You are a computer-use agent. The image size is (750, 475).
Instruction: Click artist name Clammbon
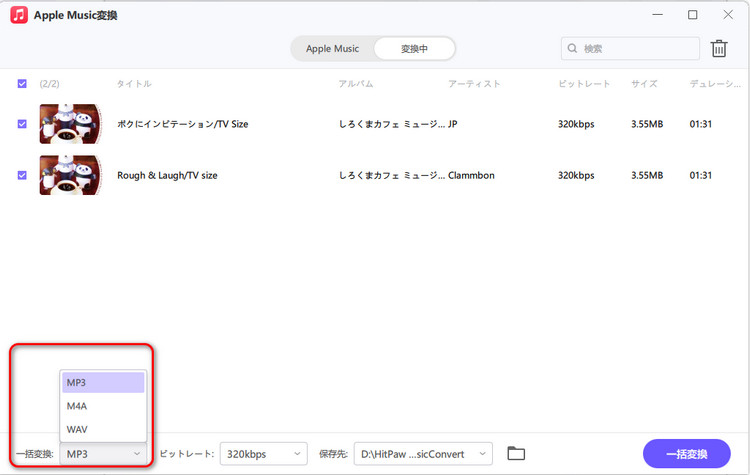click(x=471, y=175)
